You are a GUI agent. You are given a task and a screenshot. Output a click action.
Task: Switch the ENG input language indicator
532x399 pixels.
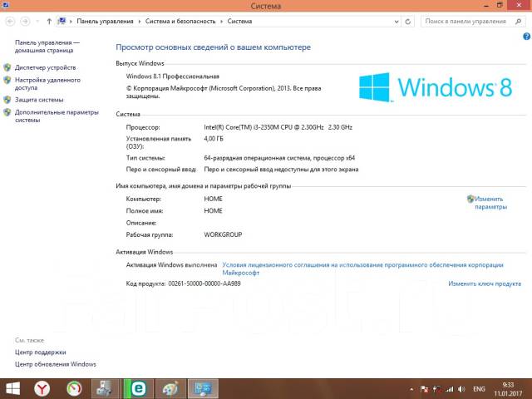[479, 388]
